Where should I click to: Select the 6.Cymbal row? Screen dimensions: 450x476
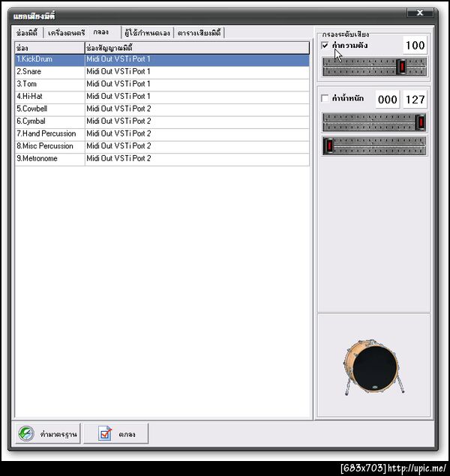tap(162, 121)
